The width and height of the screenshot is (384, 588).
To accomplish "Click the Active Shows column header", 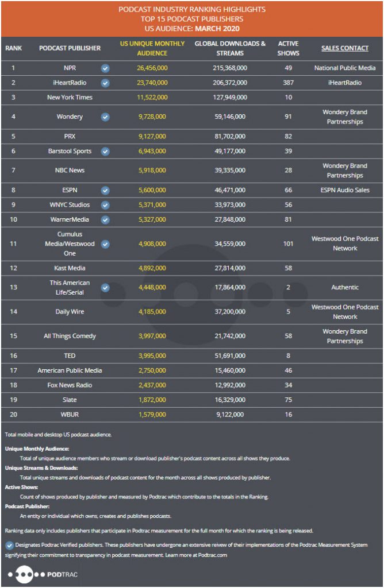I will 288,48.
